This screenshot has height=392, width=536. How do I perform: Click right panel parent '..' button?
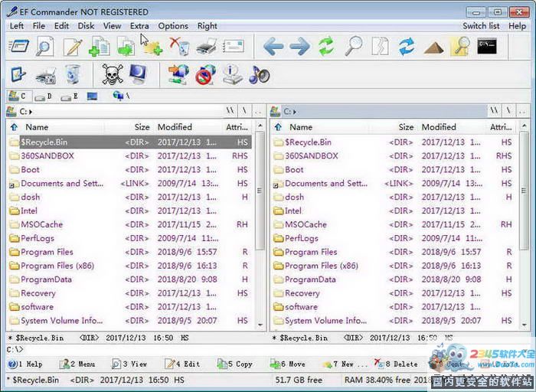point(522,111)
